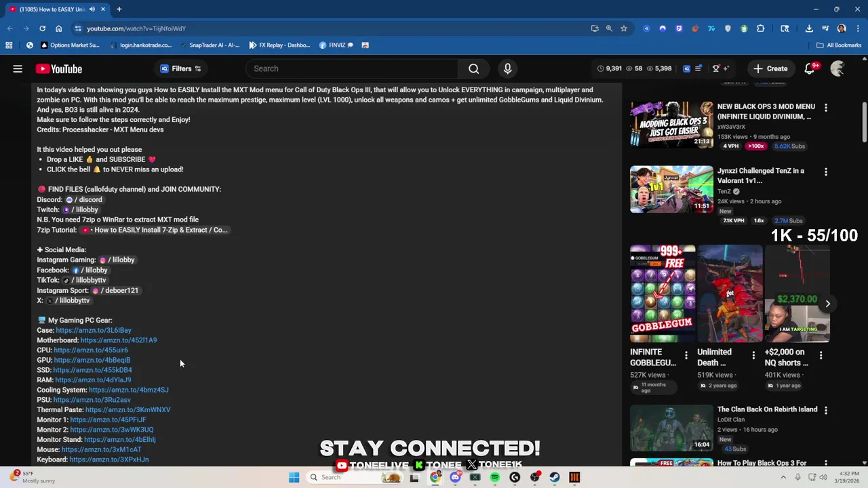The image size is (868, 488).
Task: Open the YouTube account avatar menu
Action: [x=837, y=68]
